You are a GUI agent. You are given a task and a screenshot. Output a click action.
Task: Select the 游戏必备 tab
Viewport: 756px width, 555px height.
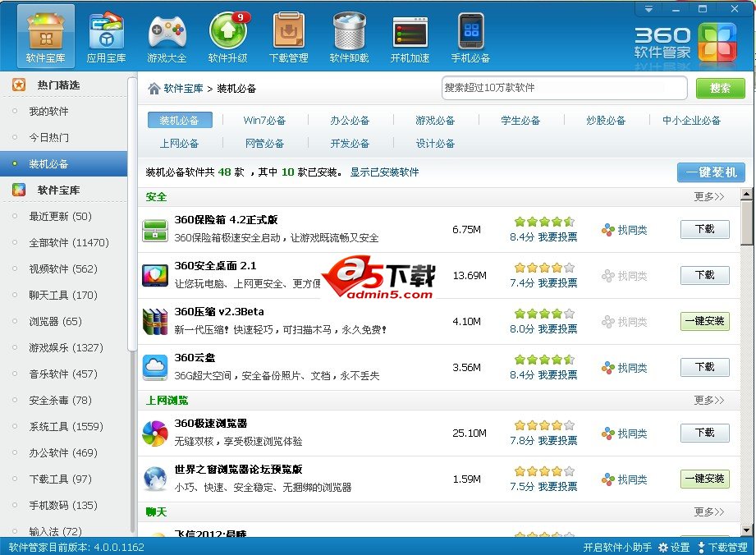coord(435,120)
